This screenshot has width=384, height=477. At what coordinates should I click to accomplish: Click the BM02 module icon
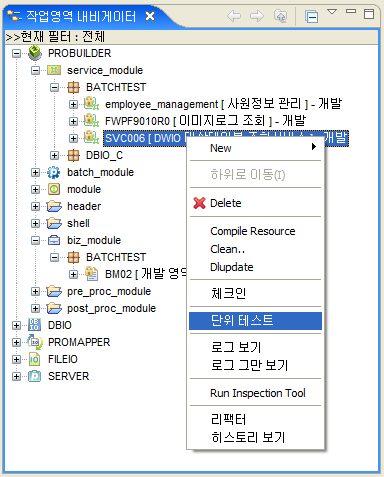pos(91,274)
